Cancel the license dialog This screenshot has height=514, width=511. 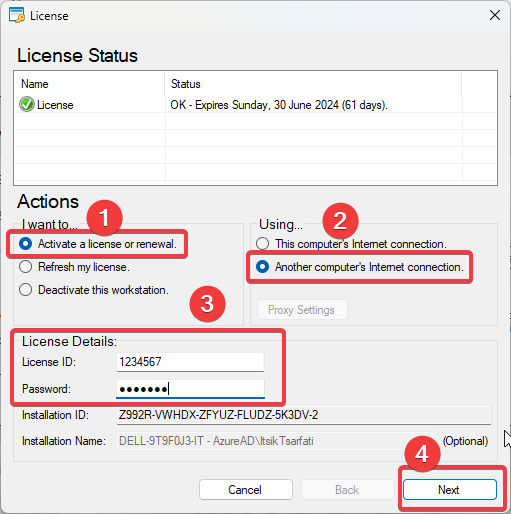coord(246,490)
